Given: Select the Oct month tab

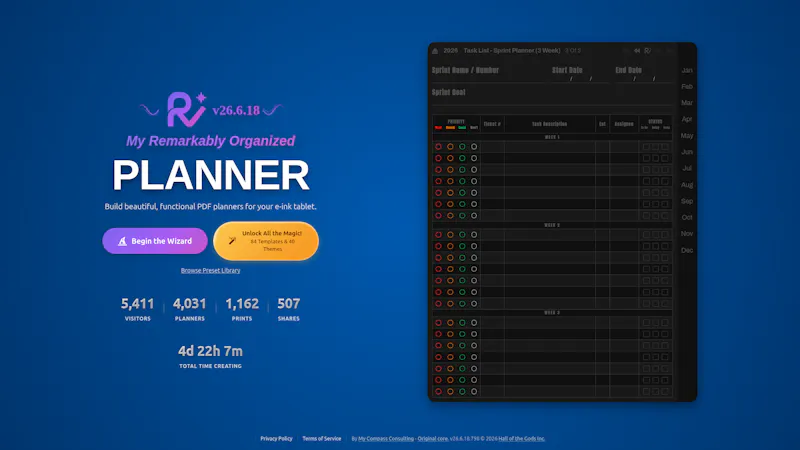Looking at the screenshot, I should point(687,217).
